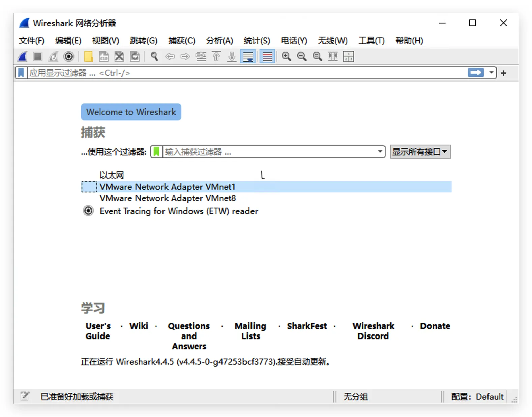532x417 pixels.
Task: Open the 电话(Y) menu
Action: click(294, 41)
